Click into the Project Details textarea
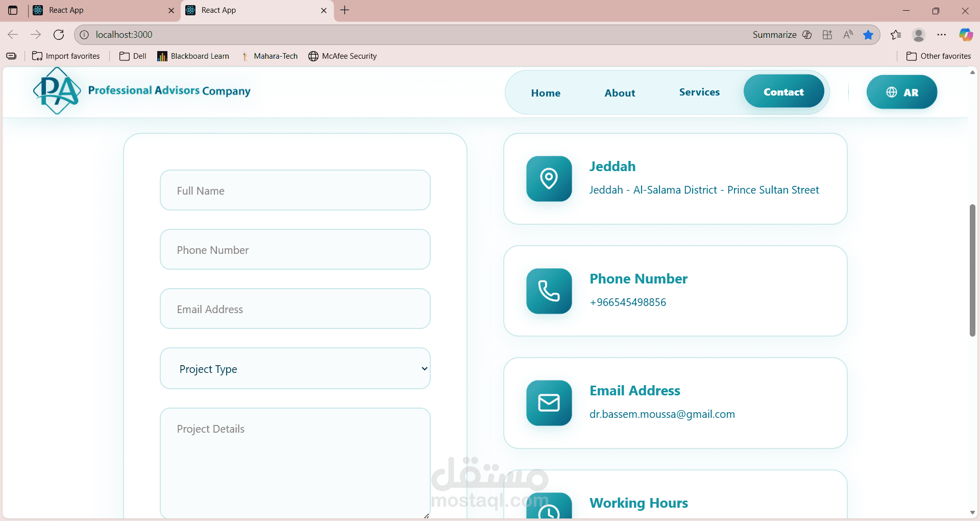This screenshot has width=980, height=521. [x=295, y=463]
